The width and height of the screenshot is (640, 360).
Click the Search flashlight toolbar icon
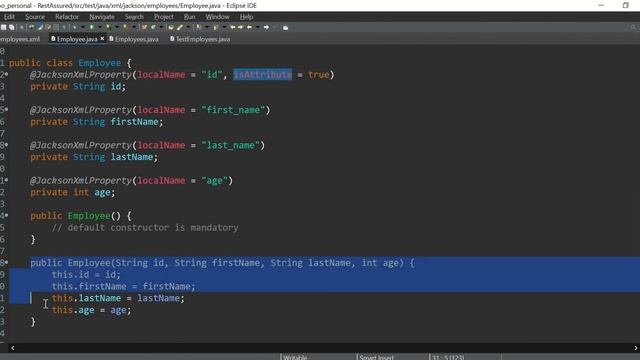pos(179,27)
